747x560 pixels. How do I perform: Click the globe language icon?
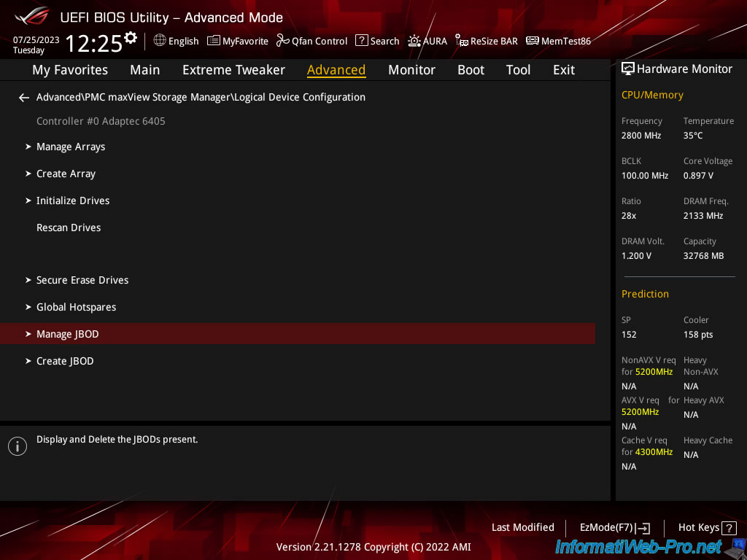point(160,40)
